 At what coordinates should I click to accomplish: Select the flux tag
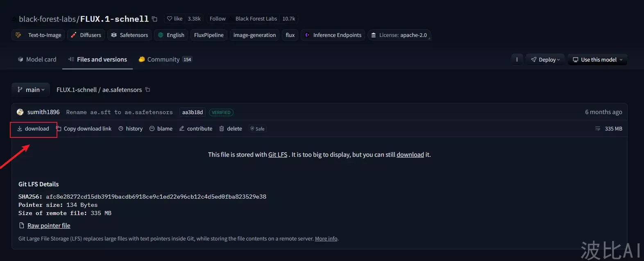click(x=290, y=35)
